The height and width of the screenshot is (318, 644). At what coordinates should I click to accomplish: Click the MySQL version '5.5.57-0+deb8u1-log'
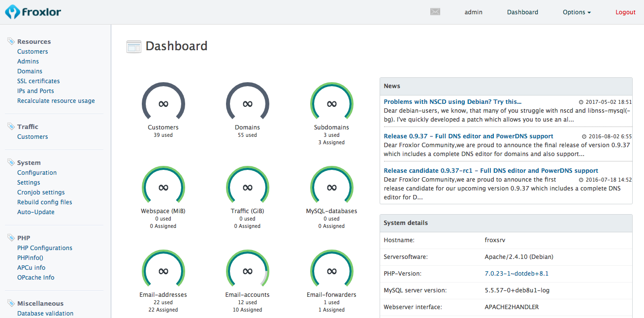(517, 290)
